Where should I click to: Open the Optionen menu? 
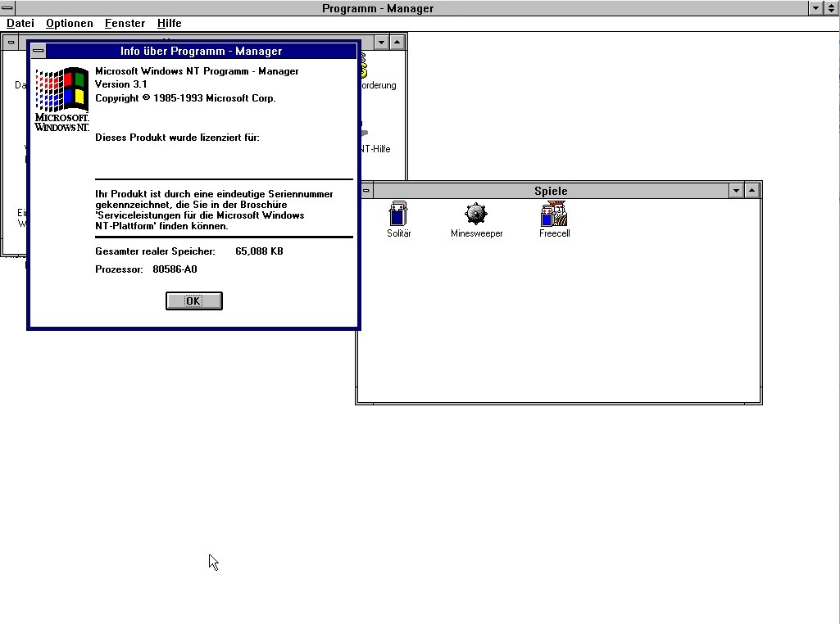click(69, 24)
